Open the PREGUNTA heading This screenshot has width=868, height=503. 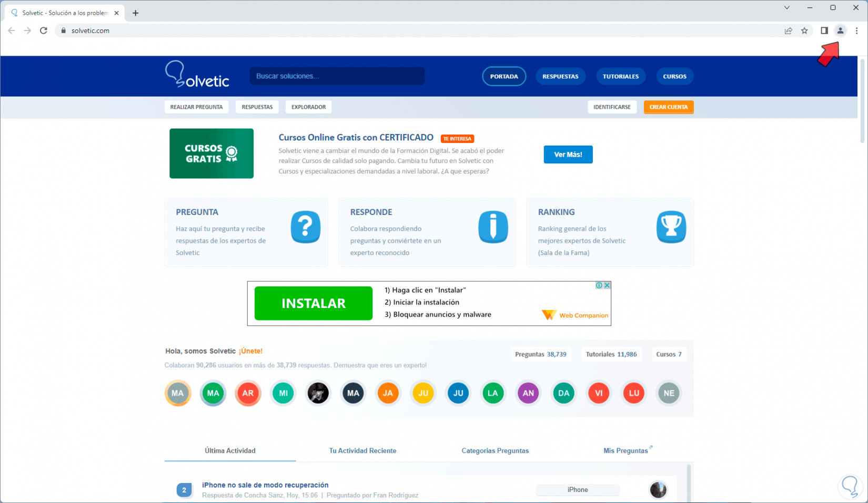coord(197,212)
